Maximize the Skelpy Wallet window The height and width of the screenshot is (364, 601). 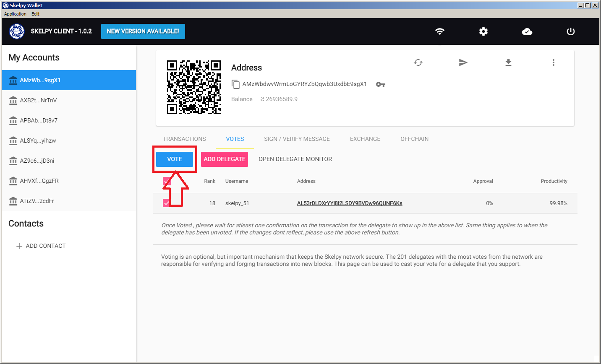(x=588, y=5)
